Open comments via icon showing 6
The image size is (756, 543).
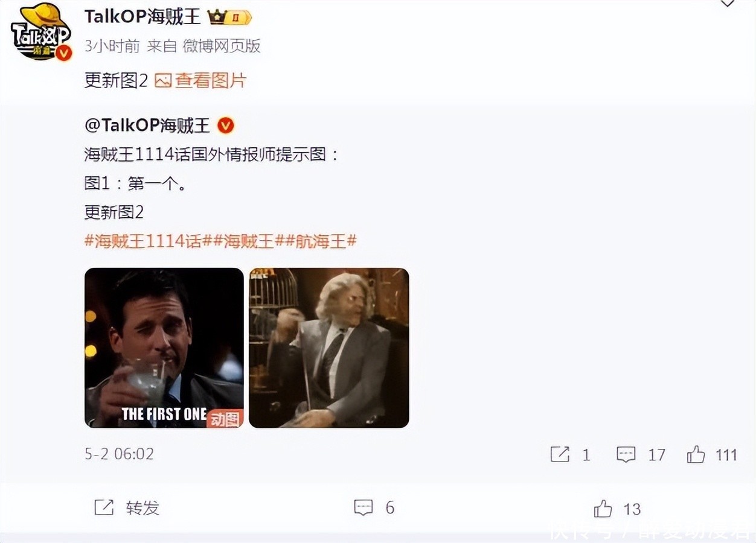363,507
